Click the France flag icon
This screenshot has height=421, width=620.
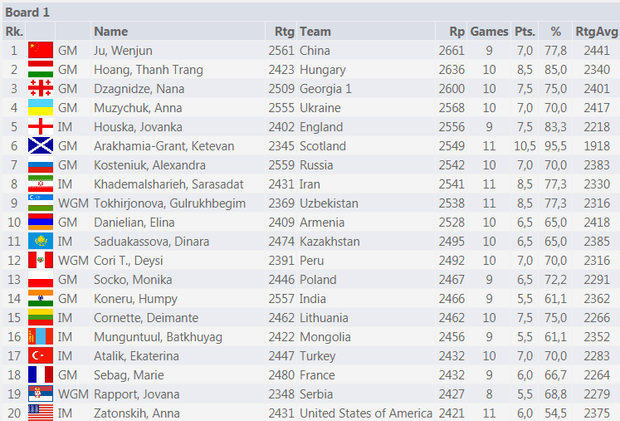(40, 374)
